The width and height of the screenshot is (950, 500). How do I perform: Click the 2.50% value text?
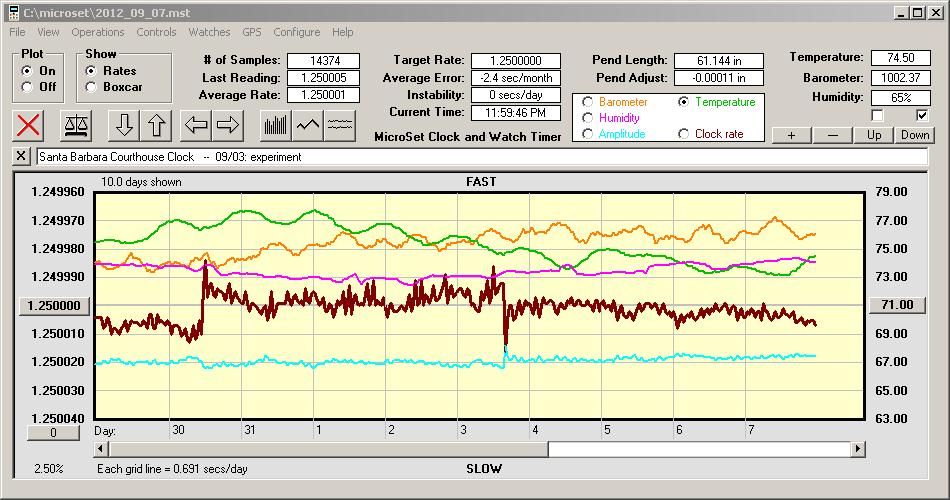(48, 468)
